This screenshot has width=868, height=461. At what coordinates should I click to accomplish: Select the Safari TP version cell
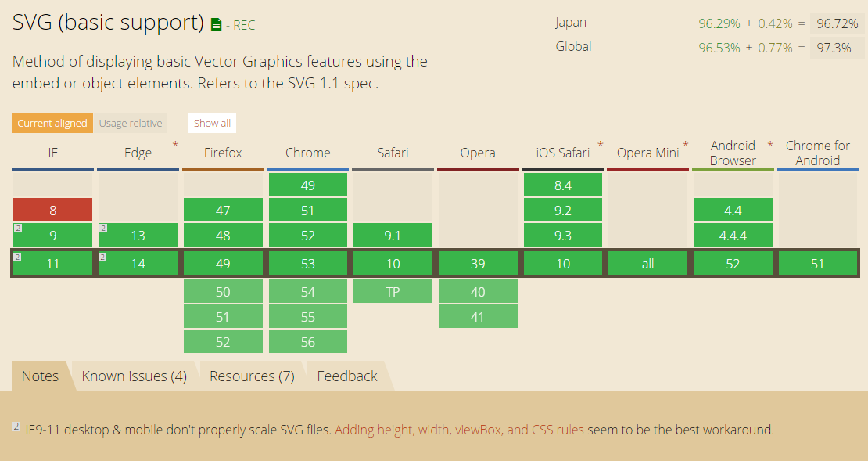coord(393,291)
